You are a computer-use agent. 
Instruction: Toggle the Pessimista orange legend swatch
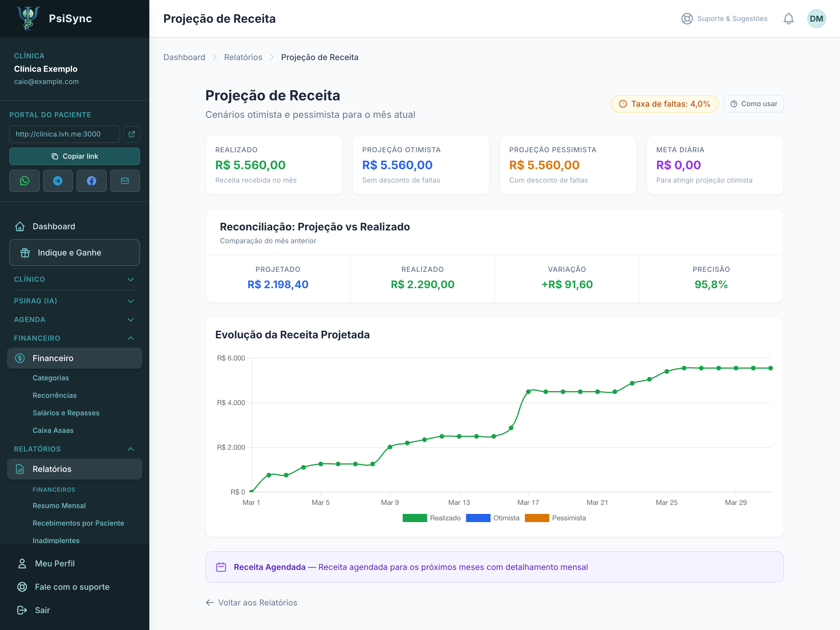[x=537, y=518]
